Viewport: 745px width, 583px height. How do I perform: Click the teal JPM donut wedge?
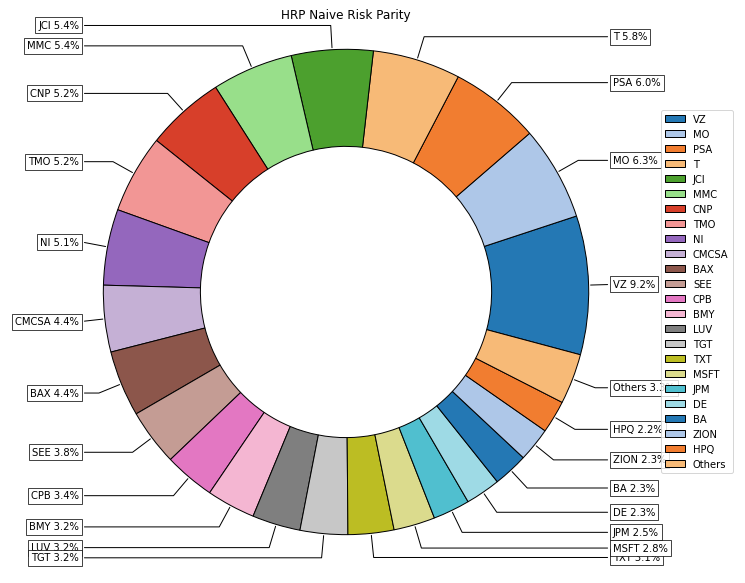coord(434,469)
